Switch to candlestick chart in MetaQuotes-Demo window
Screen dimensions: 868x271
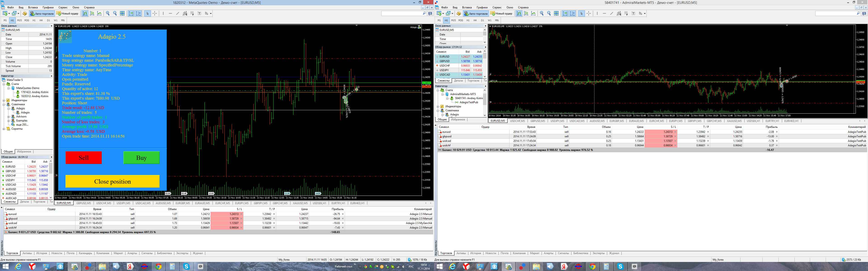(92, 14)
